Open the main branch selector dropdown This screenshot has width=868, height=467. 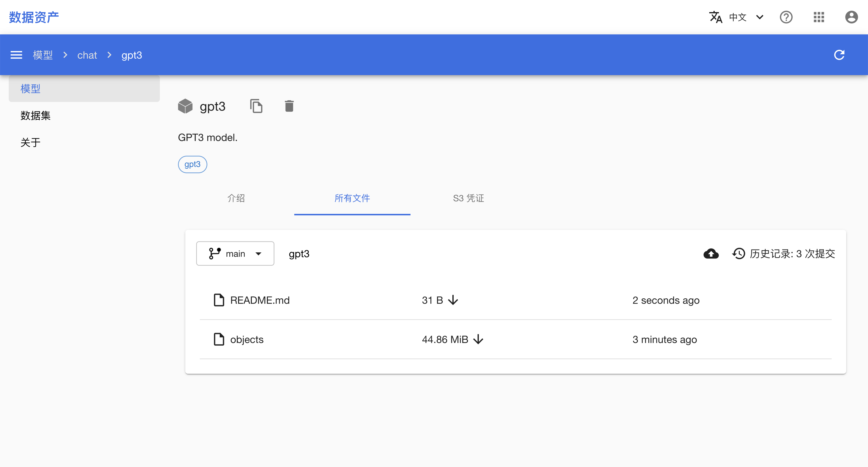coord(235,254)
